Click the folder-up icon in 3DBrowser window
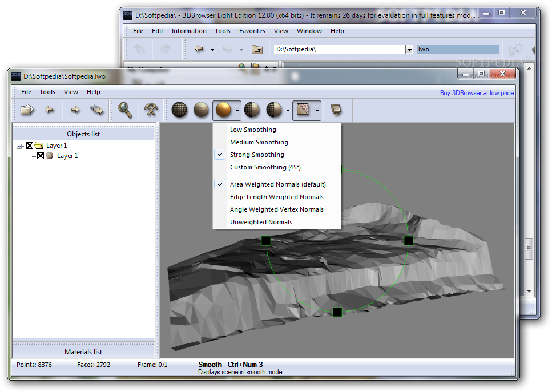 coord(257,49)
